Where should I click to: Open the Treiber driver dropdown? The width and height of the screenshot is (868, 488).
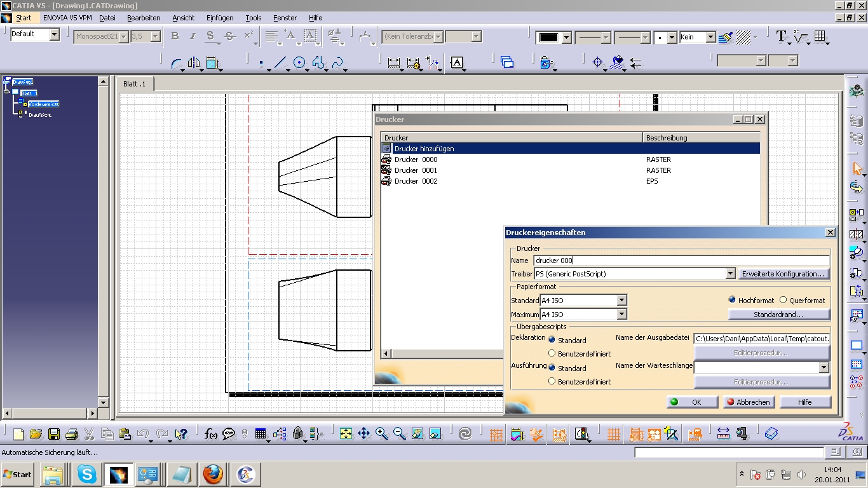click(730, 274)
